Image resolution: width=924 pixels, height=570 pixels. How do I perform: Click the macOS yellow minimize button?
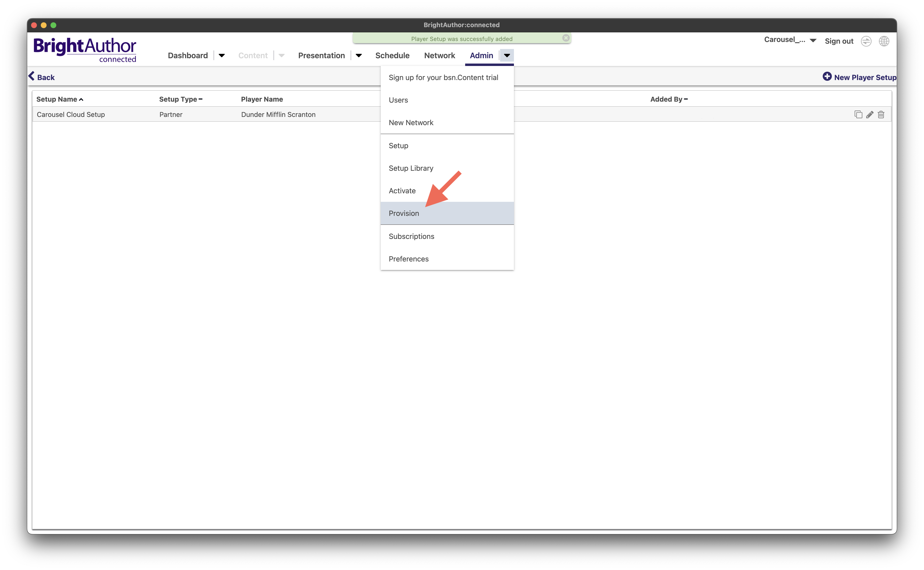tap(44, 25)
